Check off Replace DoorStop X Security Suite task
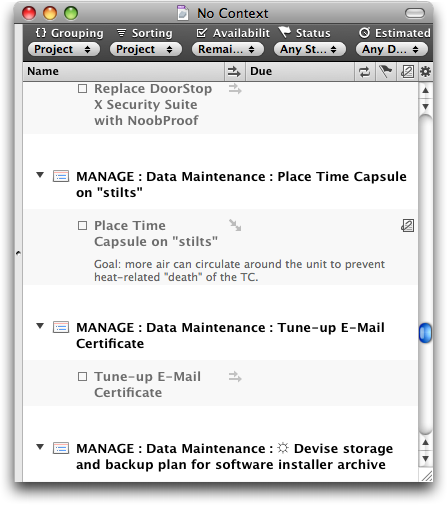 pos(82,89)
